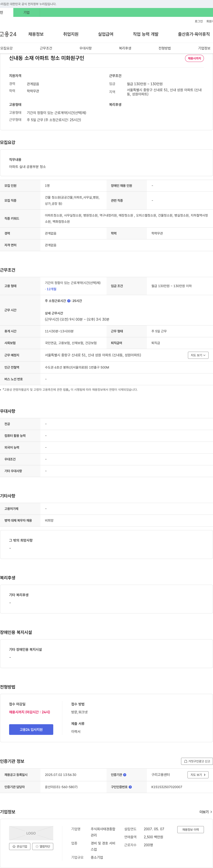Jump to 우대사항 section tab
The image size is (213, 868).
tap(85, 48)
